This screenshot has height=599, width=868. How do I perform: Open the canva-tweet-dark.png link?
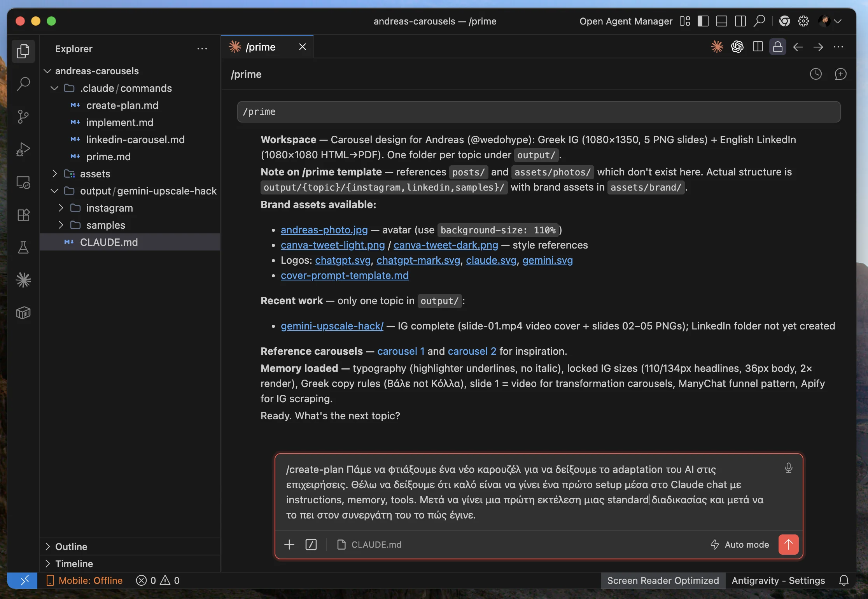(x=446, y=245)
